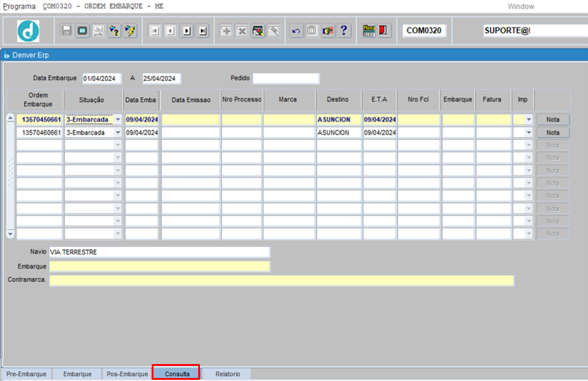Click ASUNCION destination in second row
This screenshot has height=381, width=588.
pos(338,133)
